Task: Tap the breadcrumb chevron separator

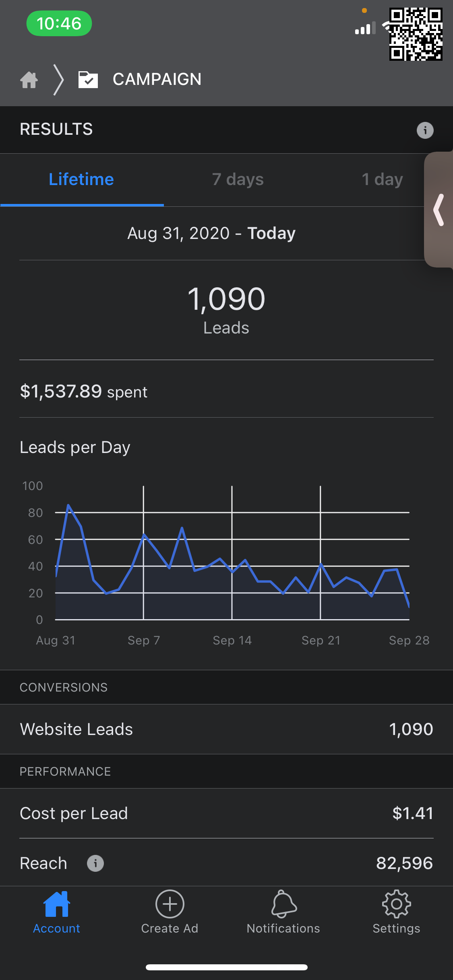Action: pyautogui.click(x=59, y=80)
